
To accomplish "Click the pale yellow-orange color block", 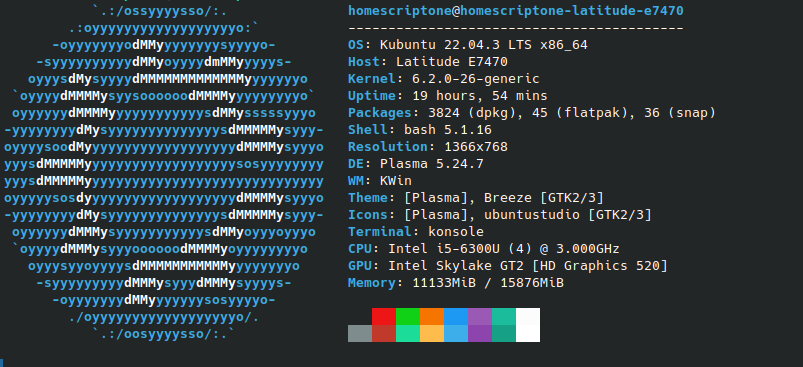I will pos(432,333).
